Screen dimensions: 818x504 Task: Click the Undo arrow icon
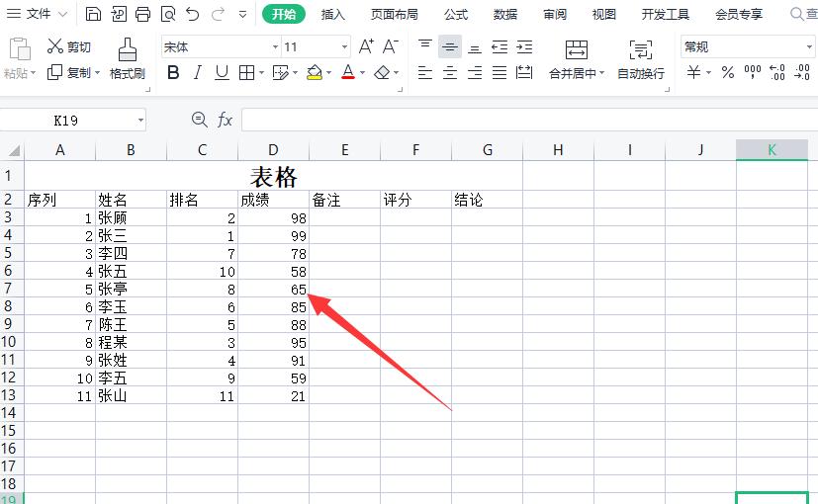click(193, 14)
